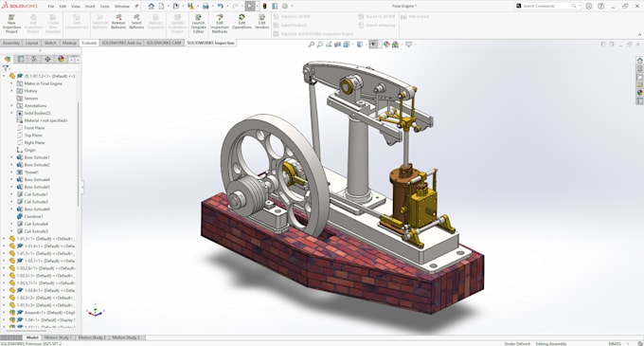Open Motion Study 1 tab
The height and width of the screenshot is (346, 644).
tap(58, 337)
